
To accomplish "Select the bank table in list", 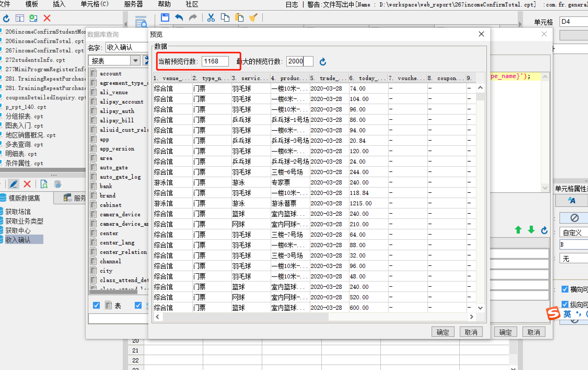I will point(106,186).
